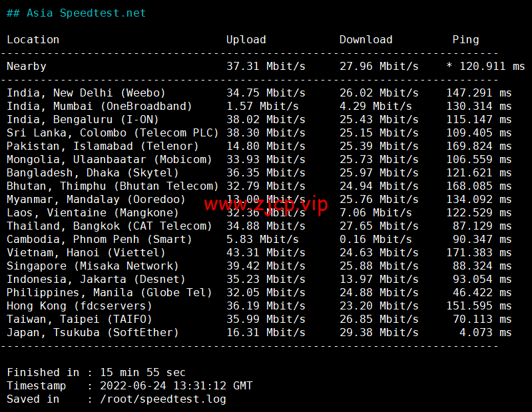Screen dimensions: 532x412
Task: Click Thimphu ping value 168.085 ms
Action: pos(479,186)
